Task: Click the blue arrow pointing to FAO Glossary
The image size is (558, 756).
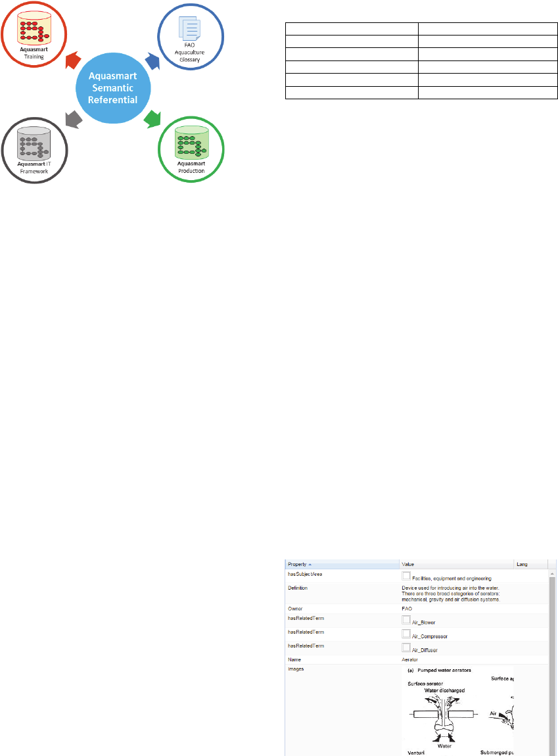Action: 152,60
